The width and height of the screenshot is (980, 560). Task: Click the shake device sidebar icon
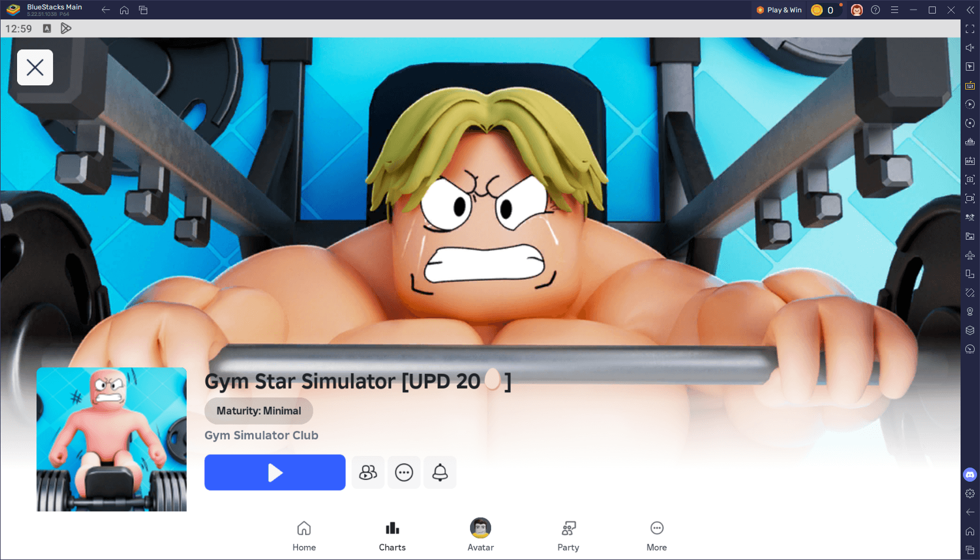(970, 293)
